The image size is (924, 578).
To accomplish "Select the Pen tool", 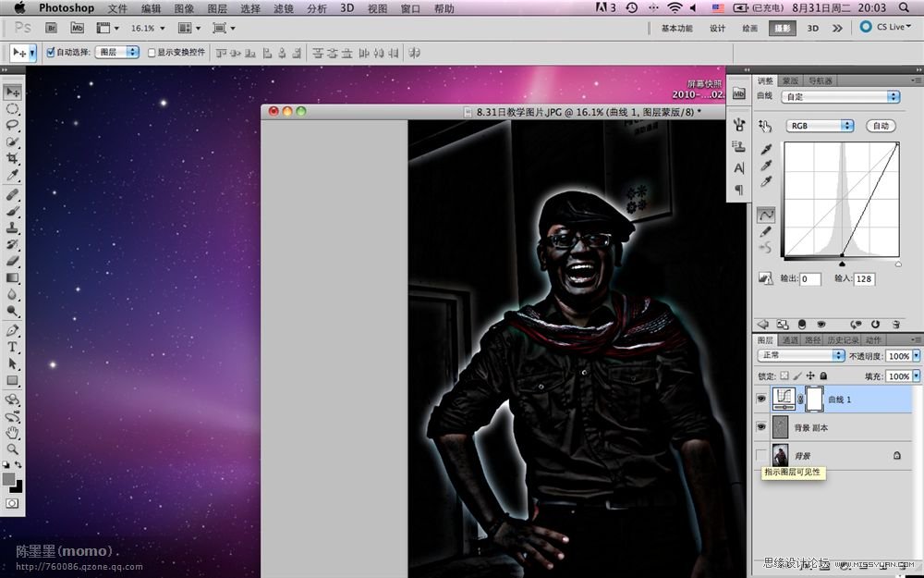I will 12,330.
